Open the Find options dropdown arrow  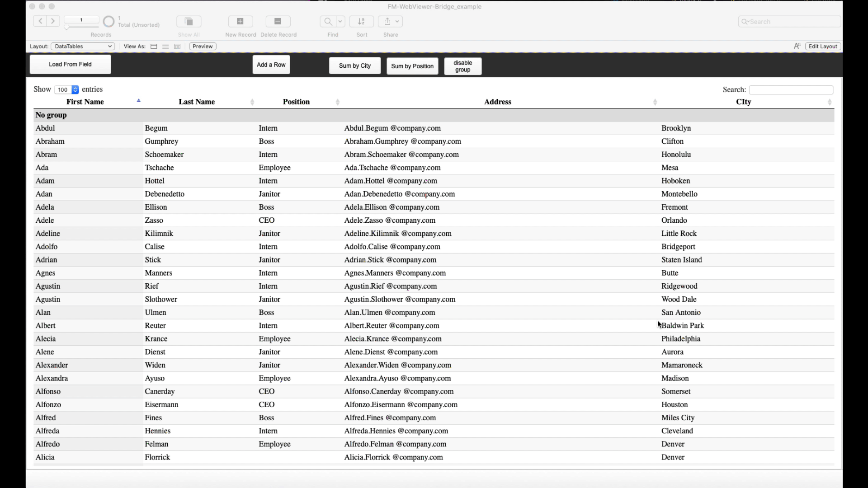(x=340, y=21)
